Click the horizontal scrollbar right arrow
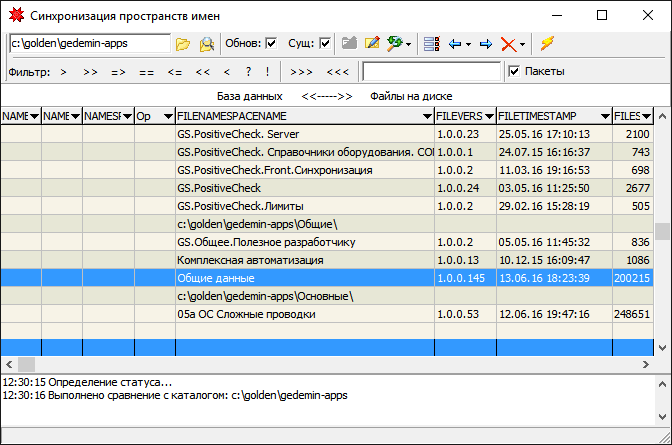This screenshot has height=445, width=672. 645,364
